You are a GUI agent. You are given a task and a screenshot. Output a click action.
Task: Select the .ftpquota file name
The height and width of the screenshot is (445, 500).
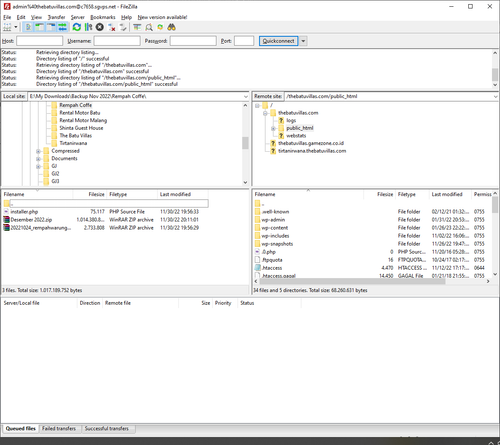point(272,260)
